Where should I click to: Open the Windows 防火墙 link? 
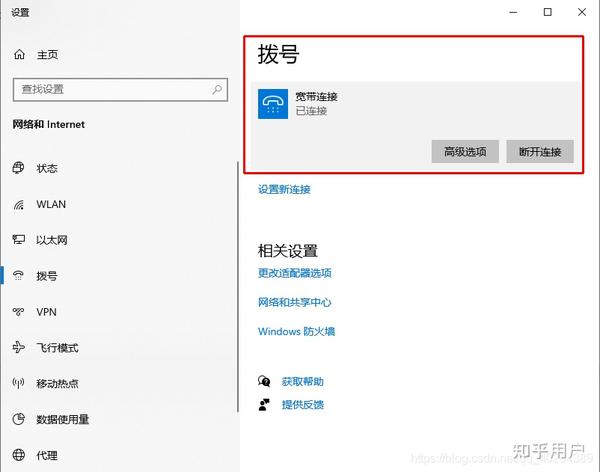pyautogui.click(x=297, y=331)
